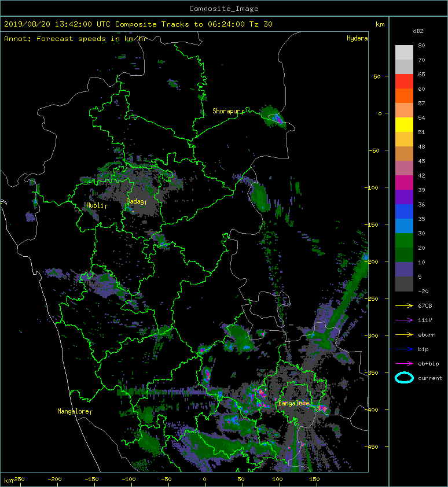The height and width of the screenshot is (487, 448).
Task: Click the 45 value on the dBZ scale
Action: pyautogui.click(x=421, y=161)
